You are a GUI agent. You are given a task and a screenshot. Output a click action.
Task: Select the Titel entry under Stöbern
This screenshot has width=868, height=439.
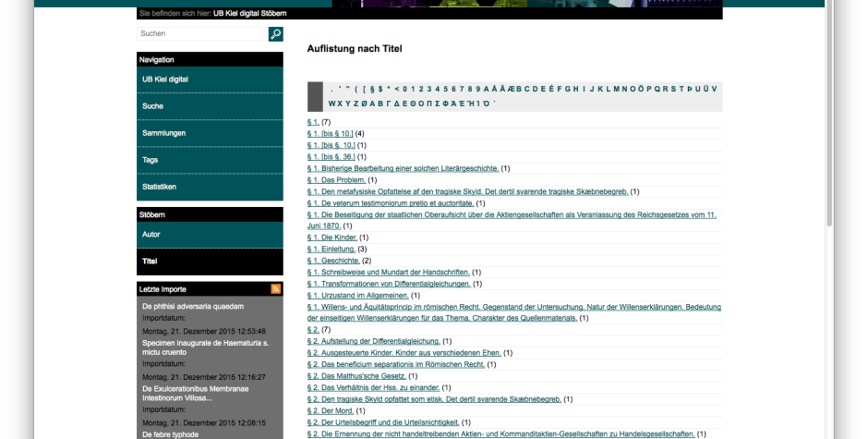pos(210,261)
